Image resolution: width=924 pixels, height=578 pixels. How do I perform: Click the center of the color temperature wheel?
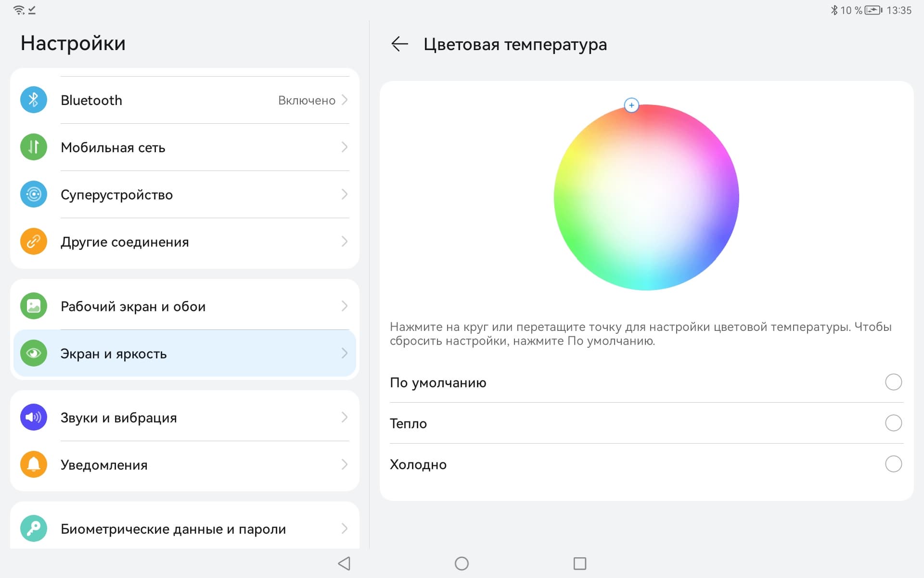click(646, 197)
